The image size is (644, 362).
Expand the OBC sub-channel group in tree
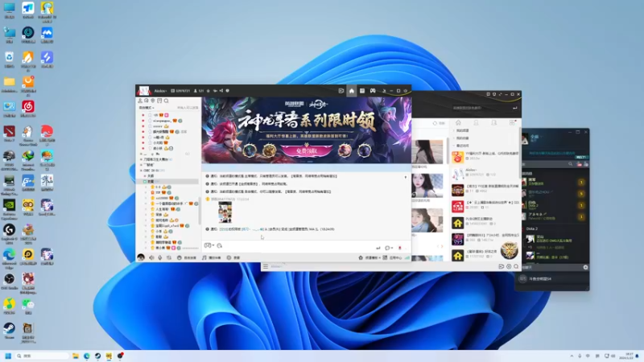pos(142,171)
